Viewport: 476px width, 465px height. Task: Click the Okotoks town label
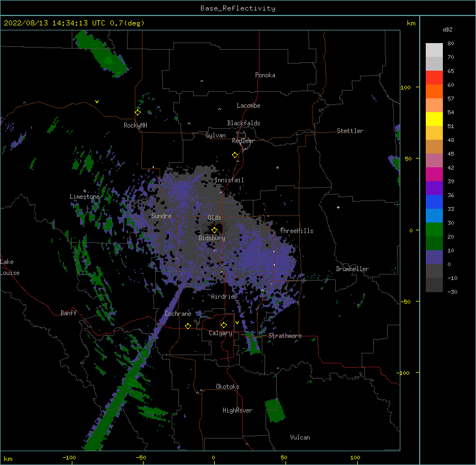(228, 387)
